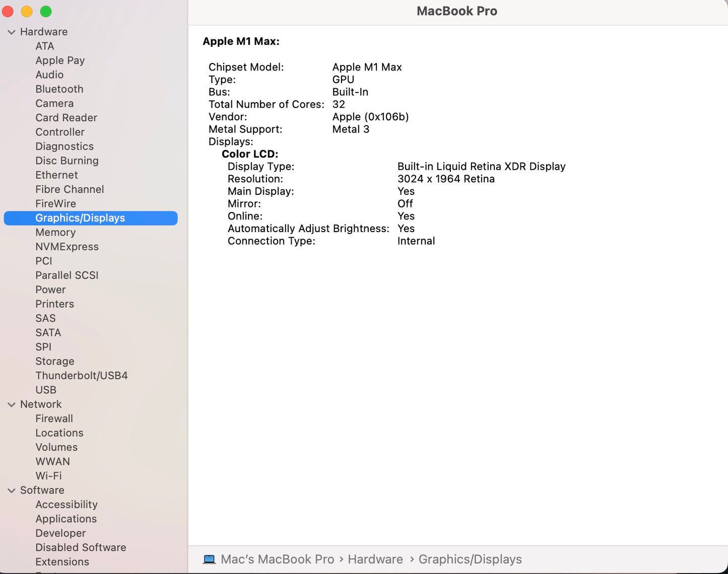Click Built-in Liquid Retina XDR Display text
This screenshot has height=574, width=728.
482,167
